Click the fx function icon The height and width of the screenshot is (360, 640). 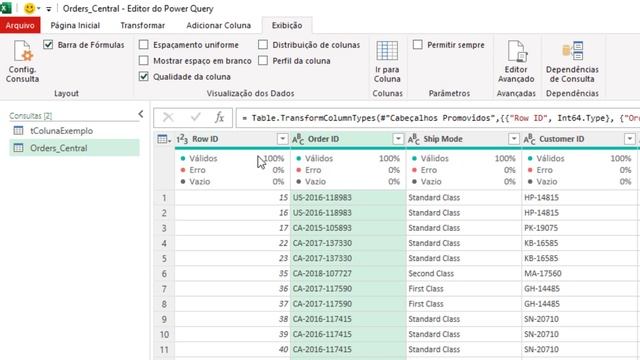pos(219,118)
